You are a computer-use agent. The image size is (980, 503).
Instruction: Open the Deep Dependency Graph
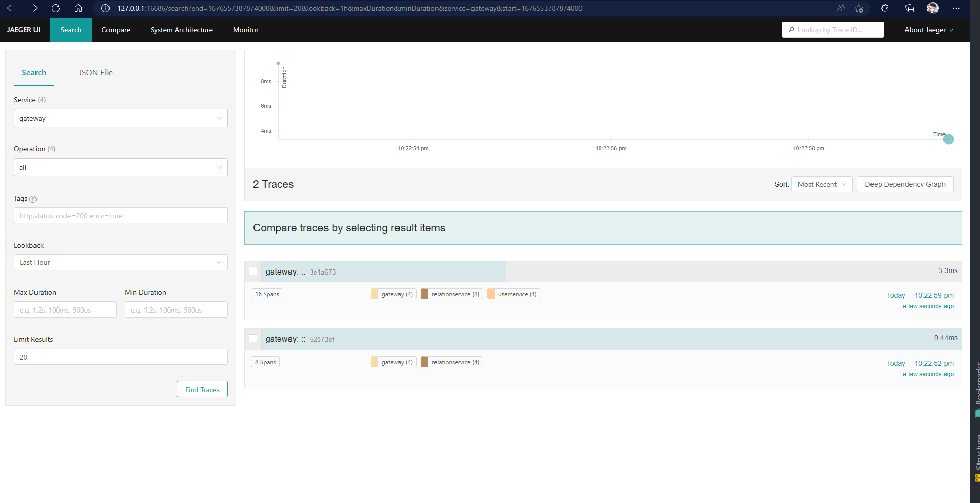coord(905,184)
